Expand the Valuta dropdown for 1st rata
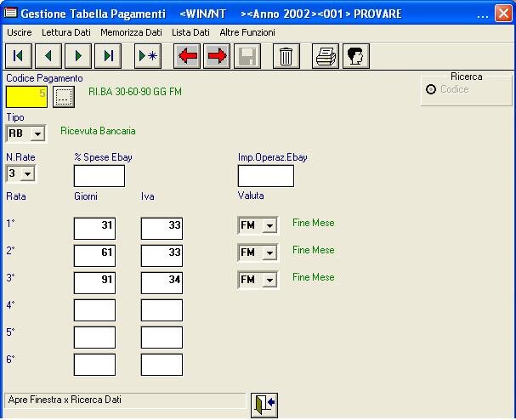 click(x=269, y=226)
